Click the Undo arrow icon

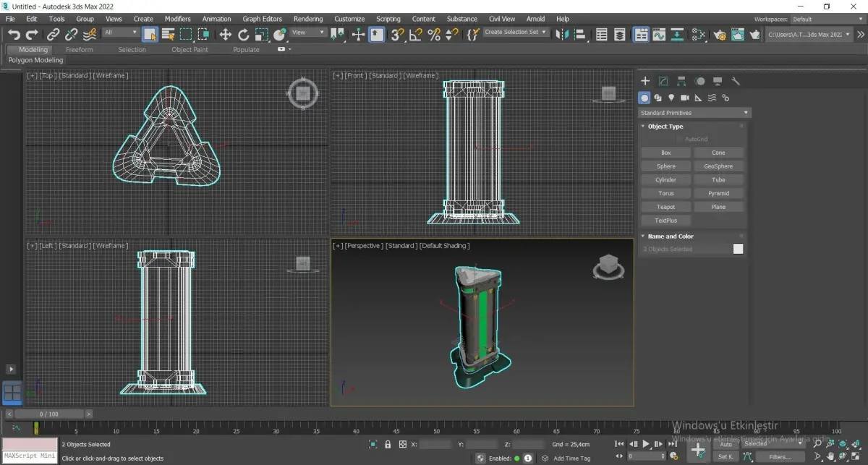coord(14,34)
